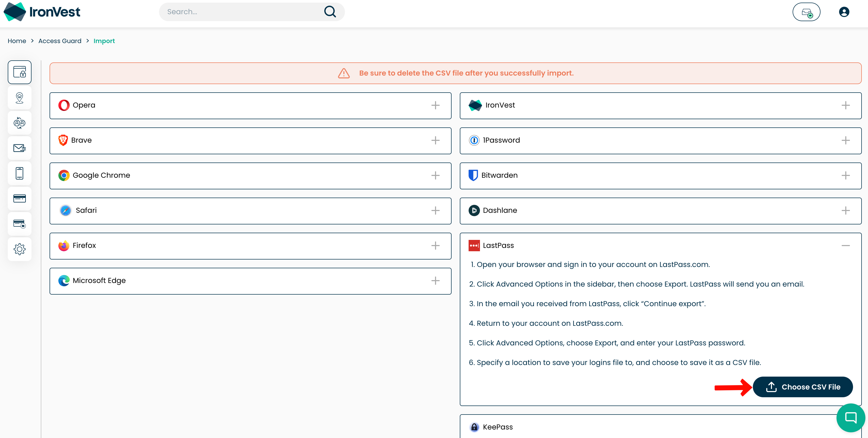Image resolution: width=868 pixels, height=438 pixels.
Task: Click the Bitwarden shield logo
Action: click(473, 175)
